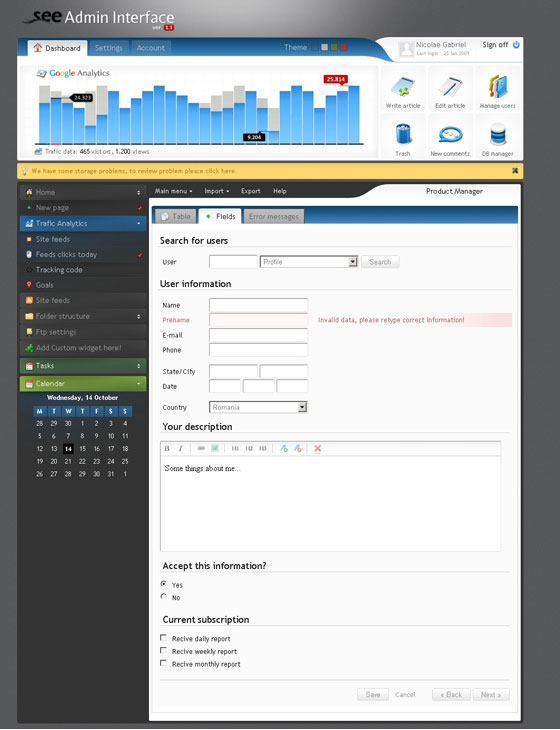
Task: Open the Main menu dropdown
Action: click(173, 191)
